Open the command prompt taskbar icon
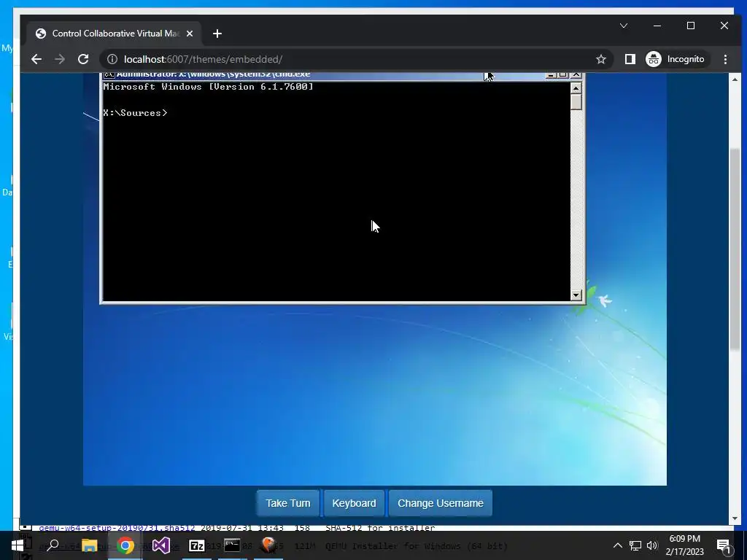The image size is (747, 560). click(232, 545)
